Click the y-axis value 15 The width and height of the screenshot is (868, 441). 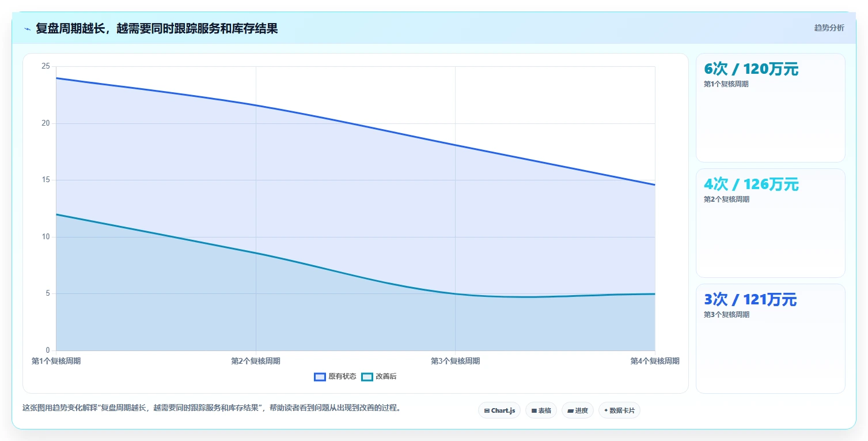tap(46, 180)
